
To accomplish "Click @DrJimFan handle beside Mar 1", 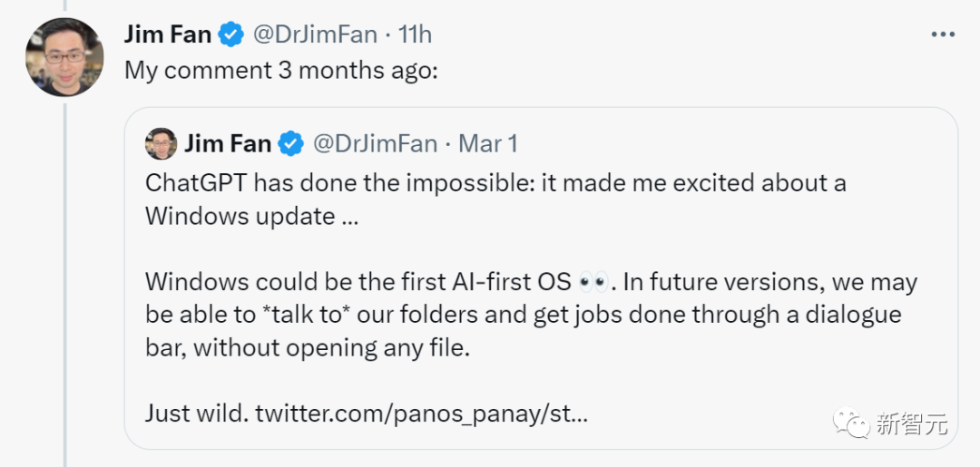I will point(375,143).
